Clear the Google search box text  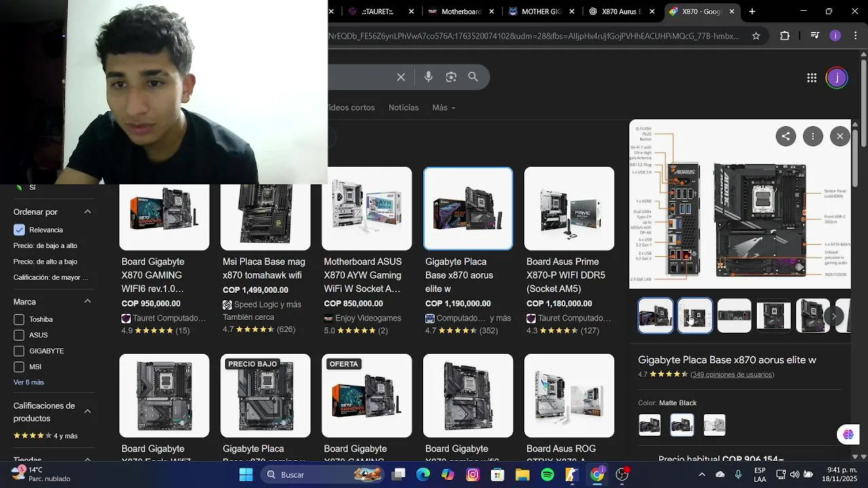pyautogui.click(x=401, y=77)
